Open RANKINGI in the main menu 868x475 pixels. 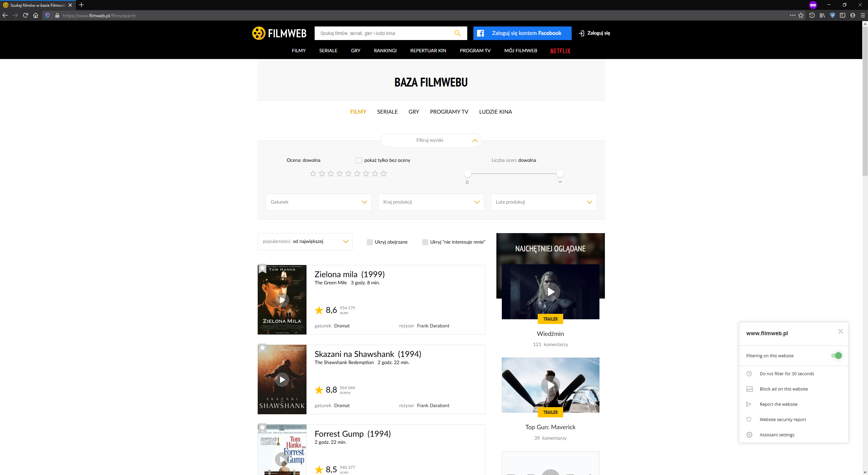[x=385, y=51]
